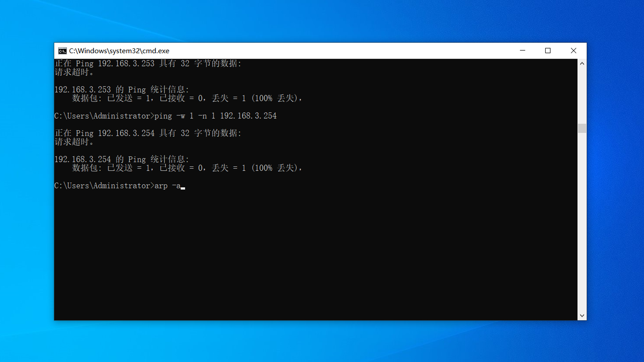Click scrollbar track below the thumb
Viewport: 644px width, 362px height.
pyautogui.click(x=582, y=221)
